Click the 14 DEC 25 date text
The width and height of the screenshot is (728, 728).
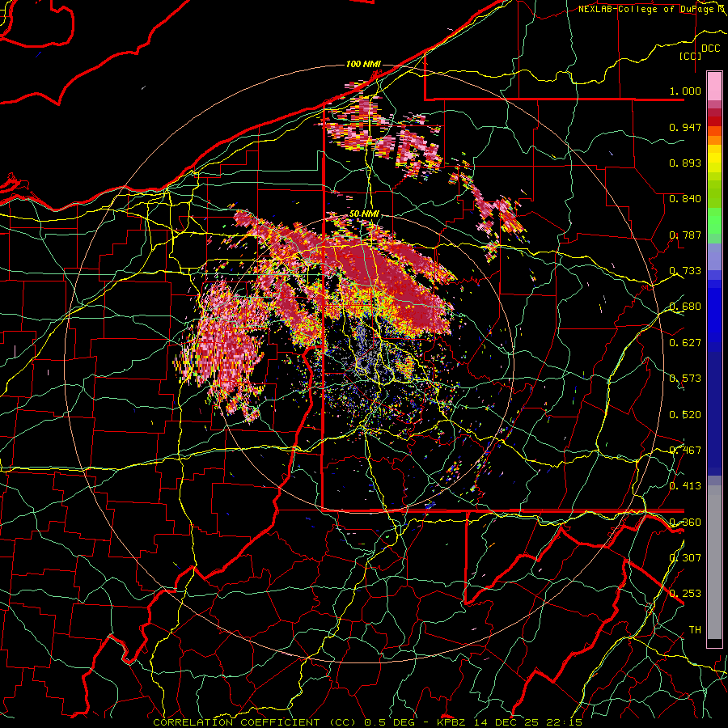coord(507,722)
